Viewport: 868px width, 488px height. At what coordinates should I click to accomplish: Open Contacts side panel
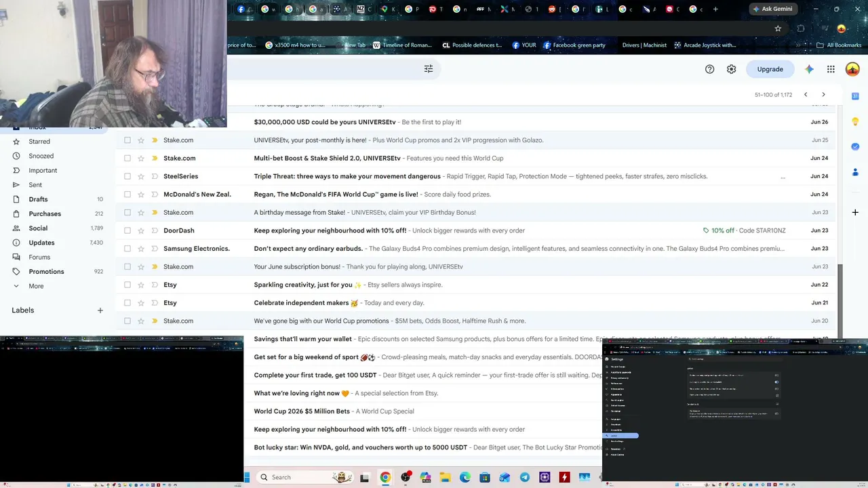click(x=855, y=171)
